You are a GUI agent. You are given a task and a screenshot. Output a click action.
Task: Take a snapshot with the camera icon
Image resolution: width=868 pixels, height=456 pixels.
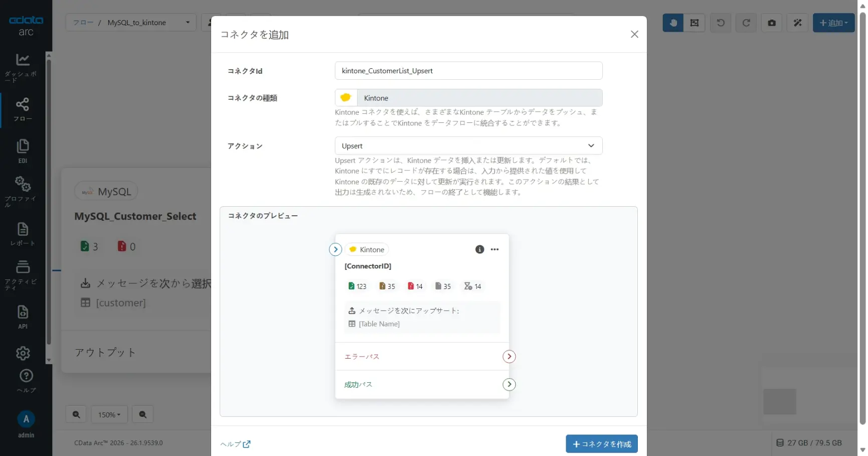point(772,23)
